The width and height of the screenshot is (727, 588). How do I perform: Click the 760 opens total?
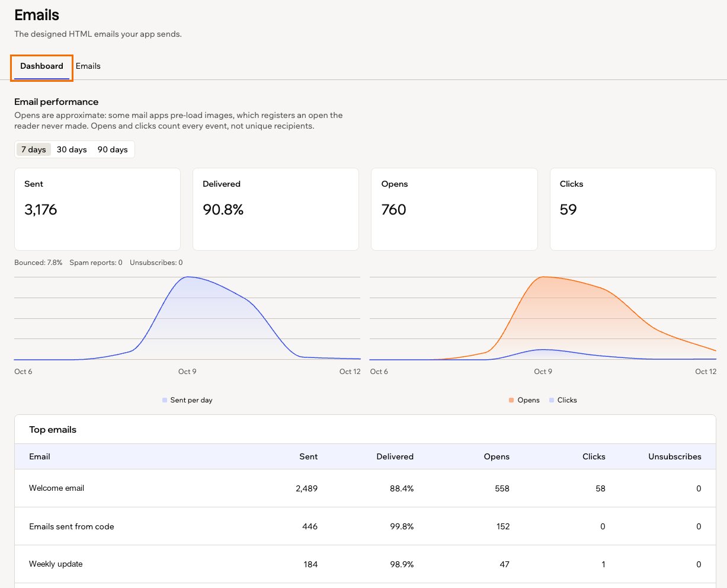click(x=394, y=209)
